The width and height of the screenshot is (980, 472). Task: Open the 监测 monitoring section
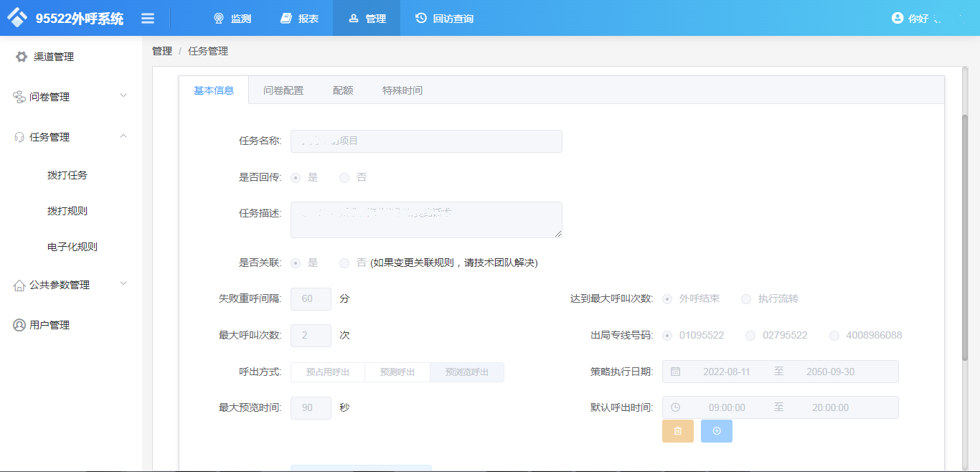pos(231,19)
